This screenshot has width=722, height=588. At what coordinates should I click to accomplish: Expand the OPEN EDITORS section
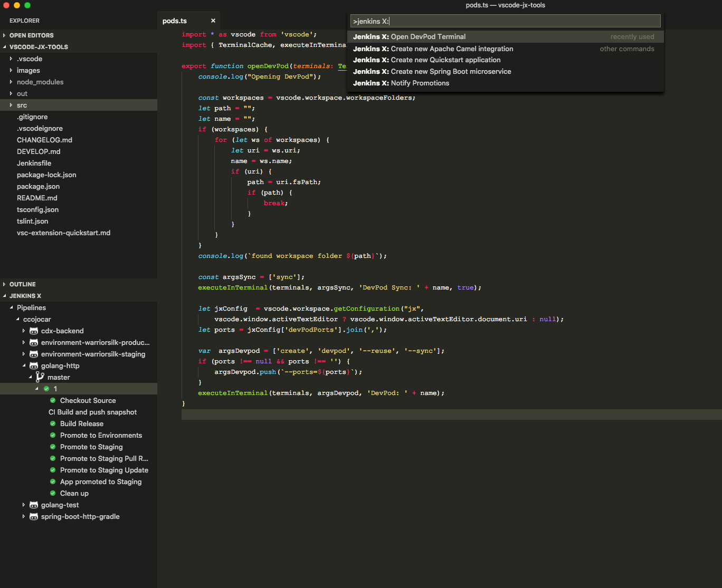(4, 35)
